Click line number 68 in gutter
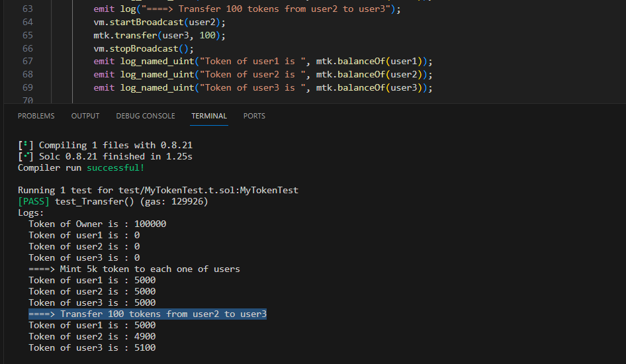 (28, 74)
